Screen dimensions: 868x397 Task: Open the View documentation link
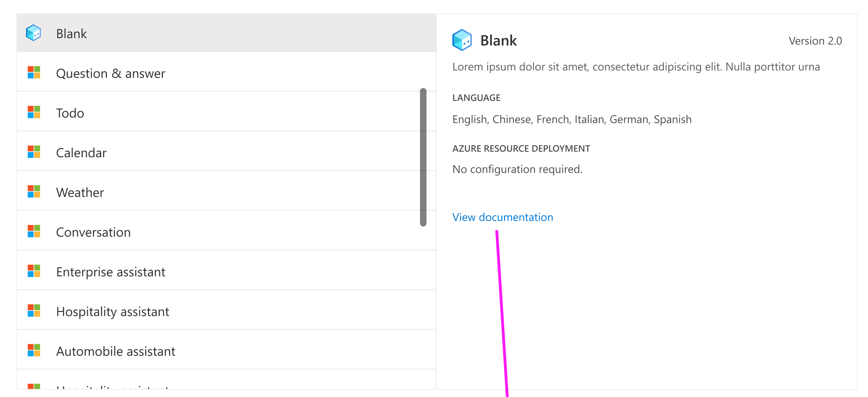(x=502, y=217)
